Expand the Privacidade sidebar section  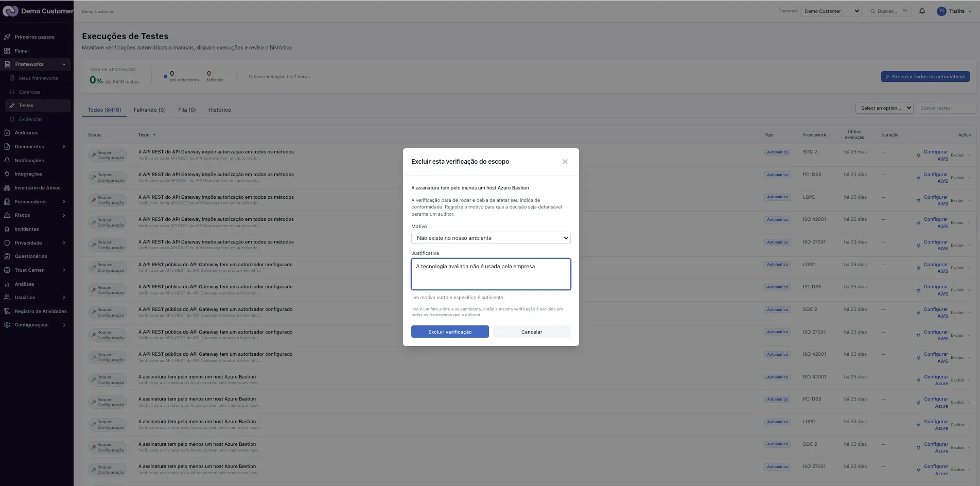(x=64, y=243)
